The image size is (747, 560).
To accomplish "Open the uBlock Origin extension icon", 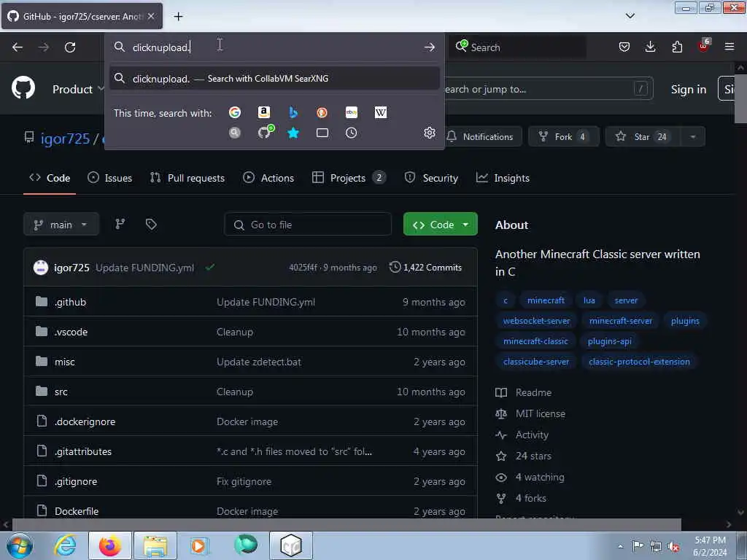I will click(704, 46).
